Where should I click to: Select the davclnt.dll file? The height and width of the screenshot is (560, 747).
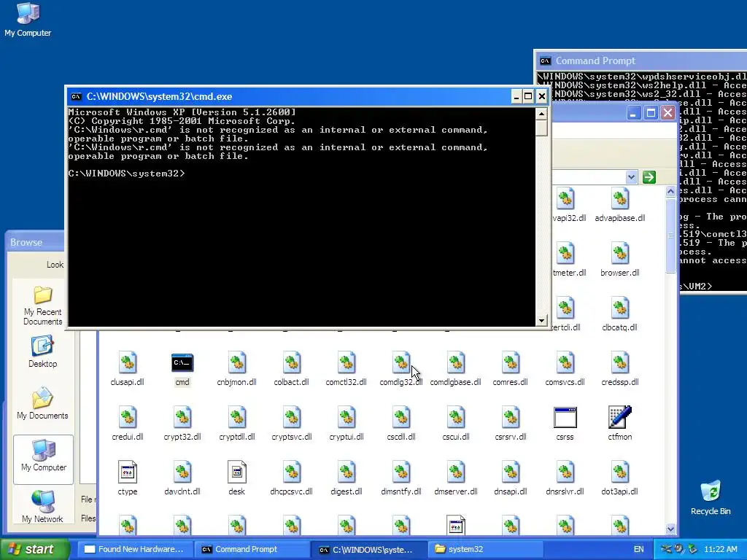[x=182, y=479]
